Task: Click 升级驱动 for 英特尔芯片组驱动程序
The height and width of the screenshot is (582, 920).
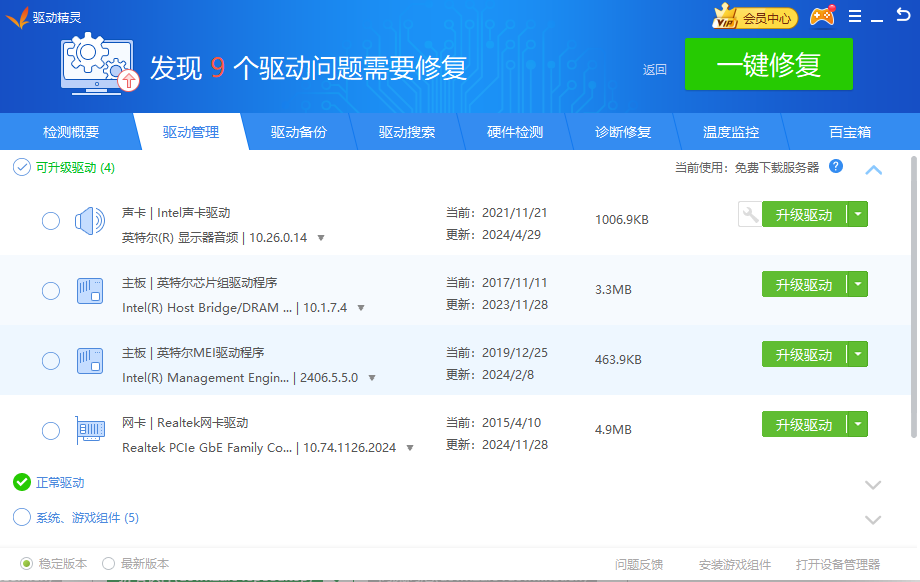Action: (x=803, y=285)
